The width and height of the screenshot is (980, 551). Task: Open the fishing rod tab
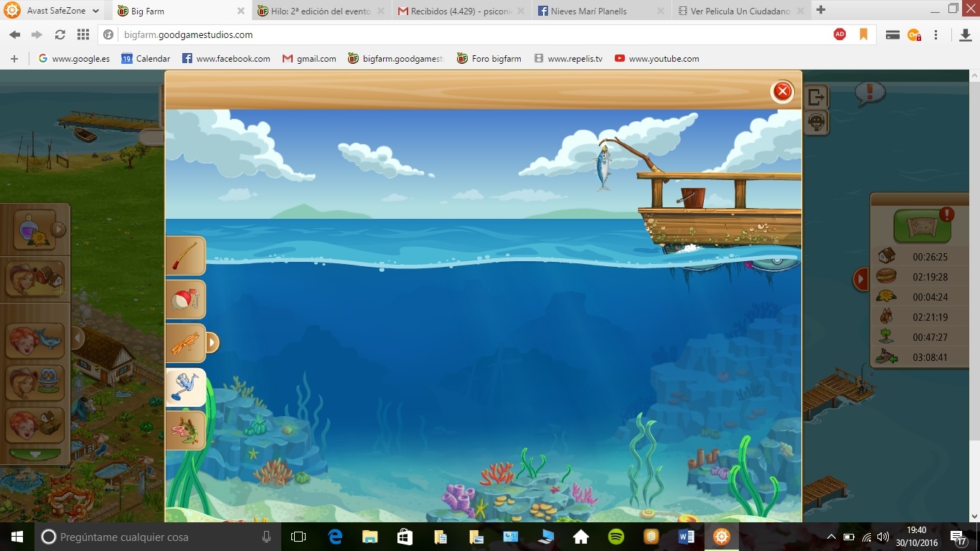tap(186, 255)
